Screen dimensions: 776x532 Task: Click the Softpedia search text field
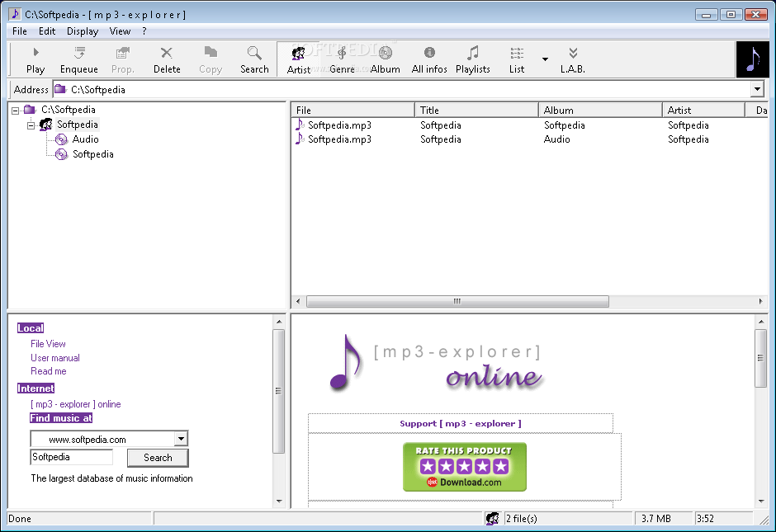[72, 457]
